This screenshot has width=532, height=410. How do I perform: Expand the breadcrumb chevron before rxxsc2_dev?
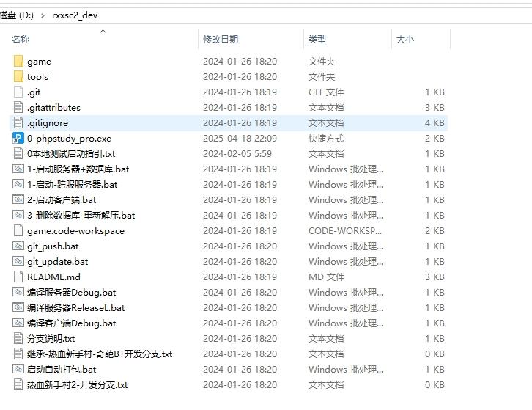point(43,15)
